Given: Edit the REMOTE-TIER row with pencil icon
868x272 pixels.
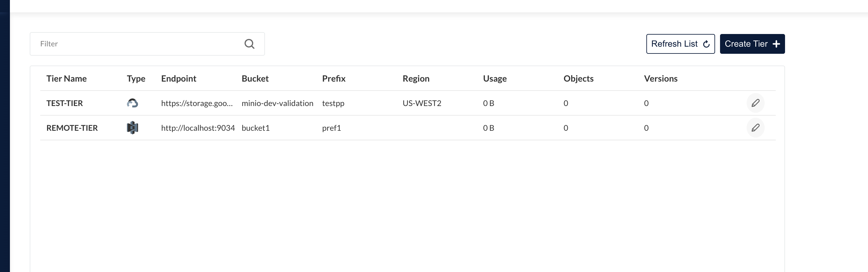Looking at the screenshot, I should click(x=755, y=128).
